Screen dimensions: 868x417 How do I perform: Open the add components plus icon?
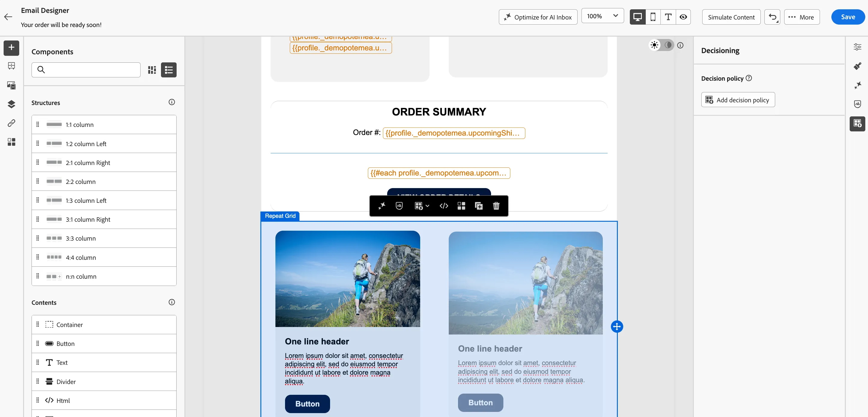(x=11, y=47)
